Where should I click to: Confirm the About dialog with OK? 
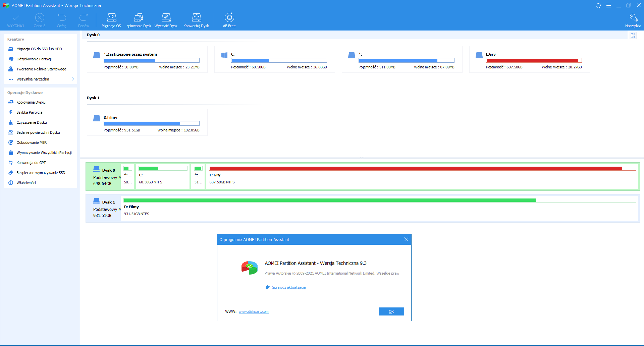(391, 311)
